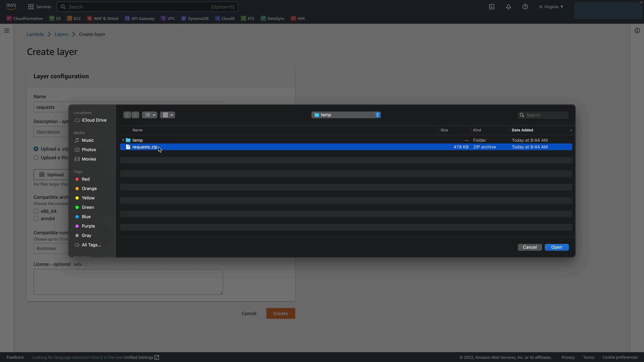Image resolution: width=644 pixels, height=362 pixels.
Task: Open the N. Virginia region dropdown
Action: (x=551, y=7)
